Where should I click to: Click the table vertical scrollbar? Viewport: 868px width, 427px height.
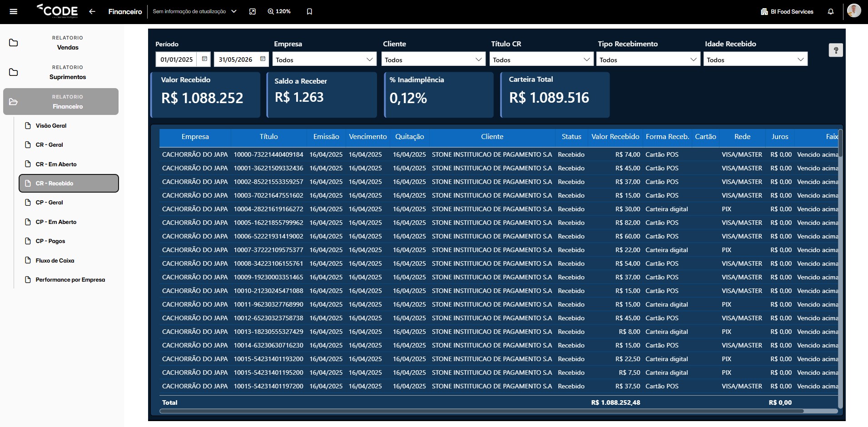840,143
